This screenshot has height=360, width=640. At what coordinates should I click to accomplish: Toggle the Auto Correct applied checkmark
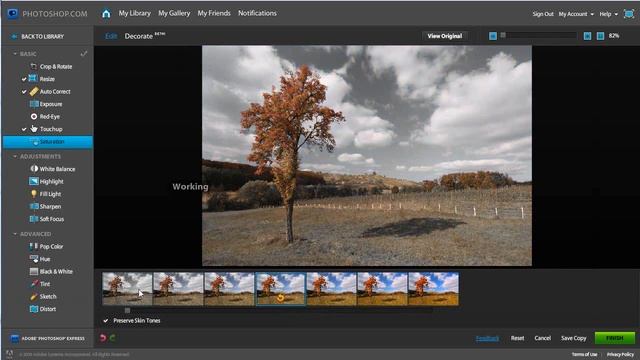tap(24, 92)
